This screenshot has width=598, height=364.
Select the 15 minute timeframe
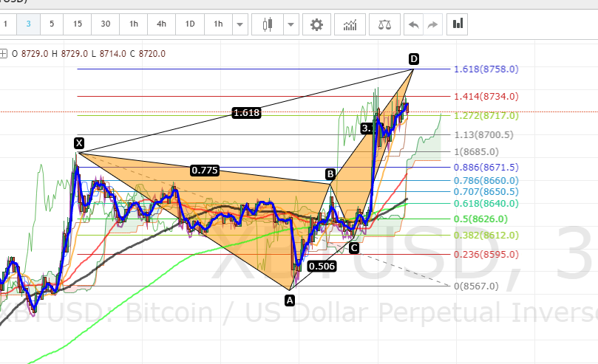coord(78,24)
